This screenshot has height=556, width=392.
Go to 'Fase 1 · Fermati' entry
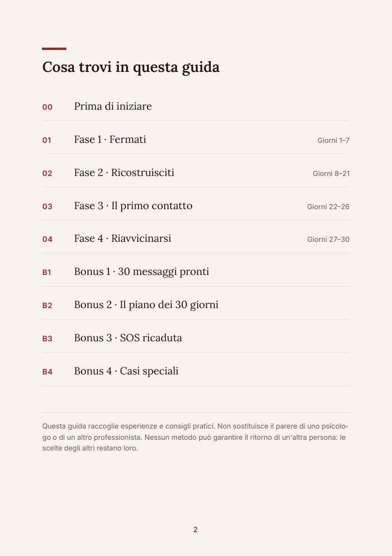(196, 140)
